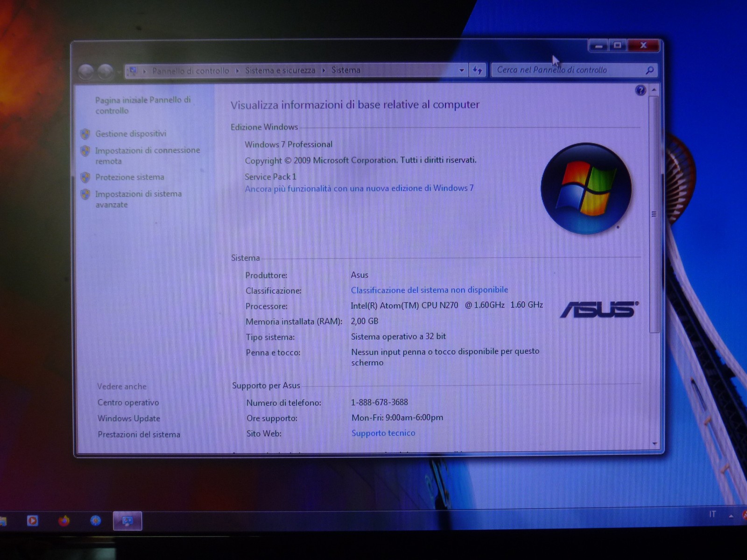Screen dimensions: 747x560
Task: Click the Sistema breadcrumb item
Action: pos(346,70)
